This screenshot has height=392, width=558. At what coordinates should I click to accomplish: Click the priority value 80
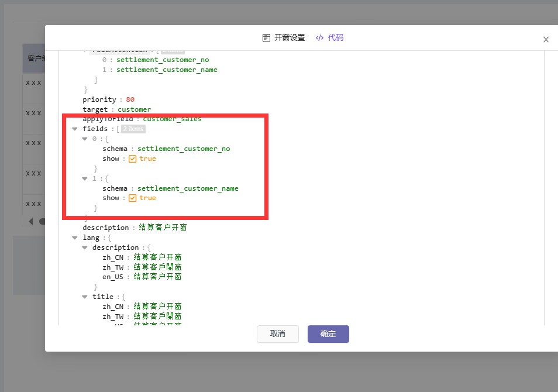pyautogui.click(x=130, y=99)
